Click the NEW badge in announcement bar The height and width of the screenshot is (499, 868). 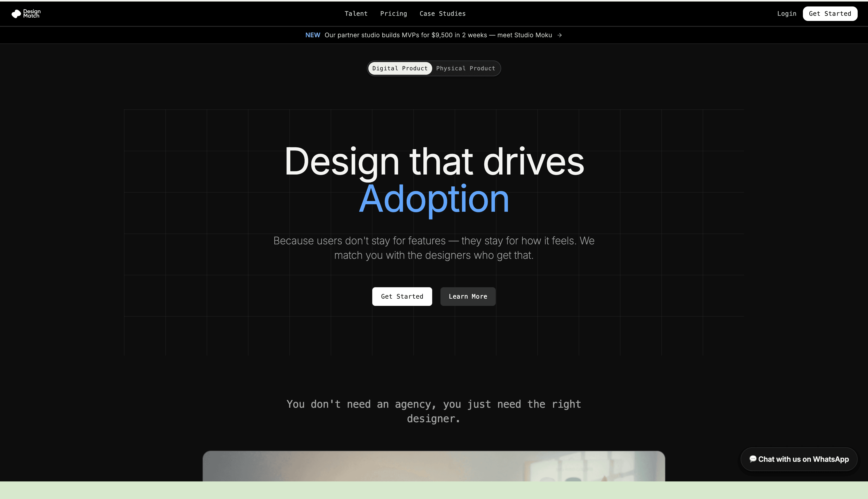point(312,35)
